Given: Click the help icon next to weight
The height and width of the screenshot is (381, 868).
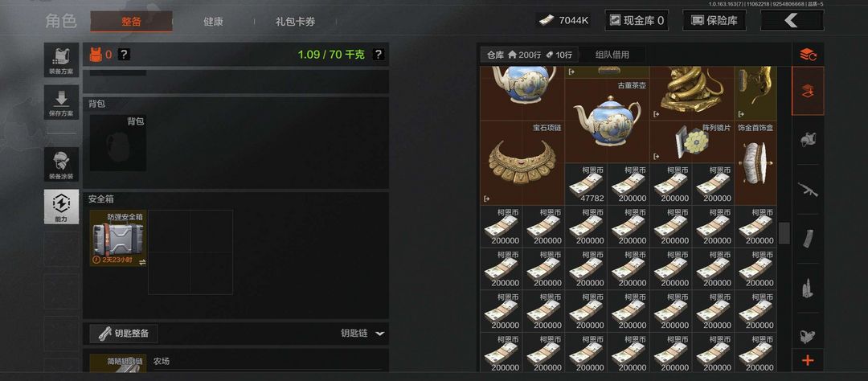Looking at the screenshot, I should (x=378, y=55).
